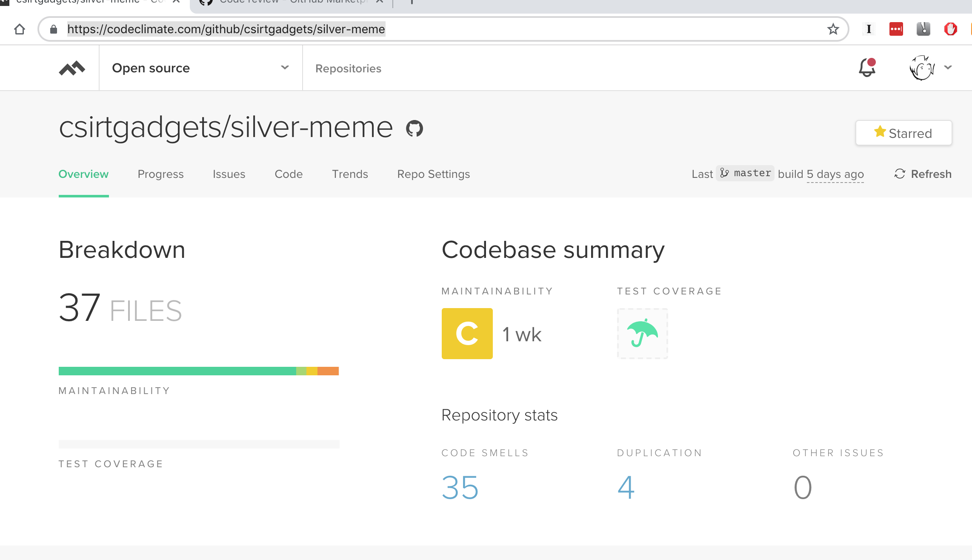
Task: Open the red hand ad-blocker extension
Action: 950,29
